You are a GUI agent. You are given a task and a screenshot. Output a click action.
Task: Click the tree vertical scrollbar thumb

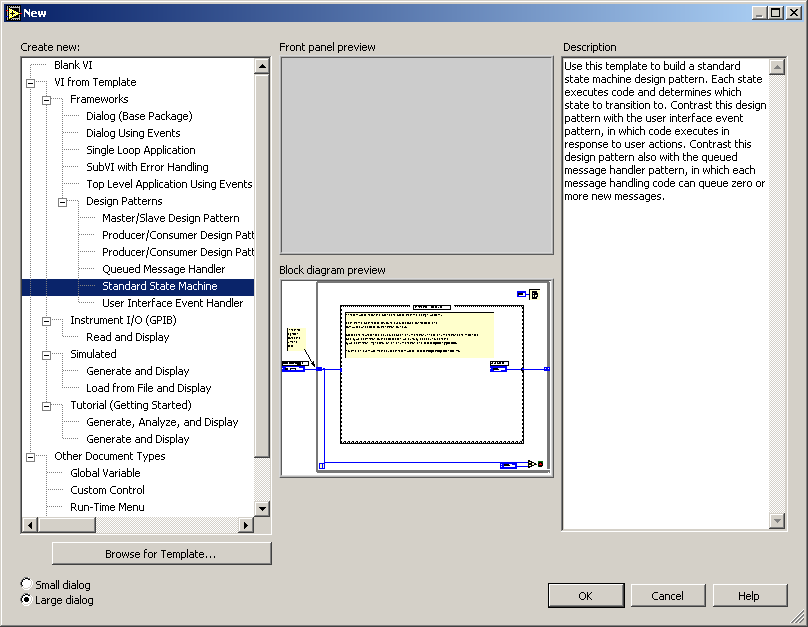(262, 266)
